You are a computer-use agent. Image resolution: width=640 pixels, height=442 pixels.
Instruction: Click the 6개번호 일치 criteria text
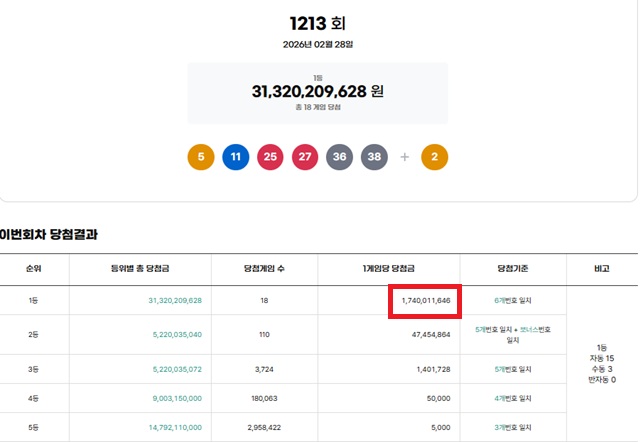point(514,300)
